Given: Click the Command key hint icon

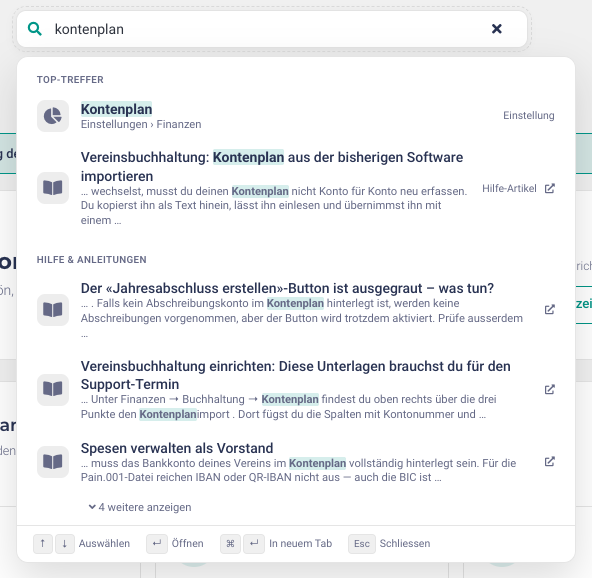Looking at the screenshot, I should pos(230,544).
